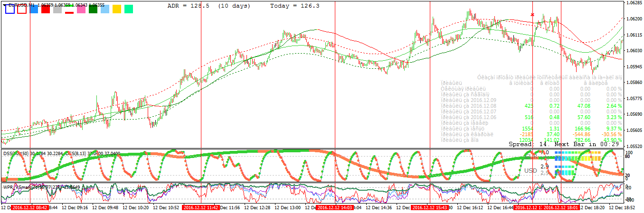The height and width of the screenshot is (213, 644).
Task: Click the 782.66 value in the table
Action: 582,140
